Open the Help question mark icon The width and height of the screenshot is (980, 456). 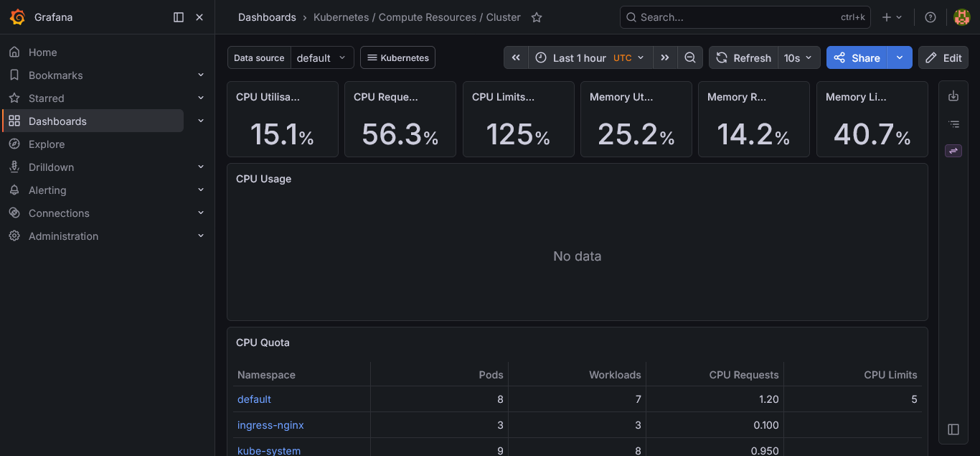pos(930,17)
